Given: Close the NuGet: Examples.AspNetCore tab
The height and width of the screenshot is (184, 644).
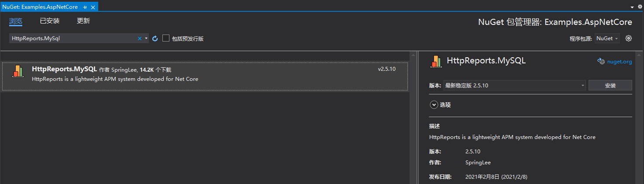Looking at the screenshot, I should (93, 7).
